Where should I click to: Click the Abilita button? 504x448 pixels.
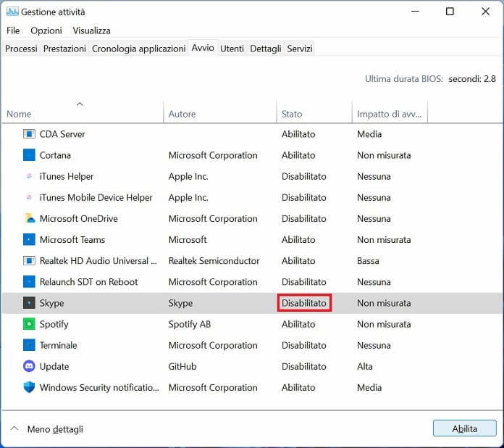point(464,428)
